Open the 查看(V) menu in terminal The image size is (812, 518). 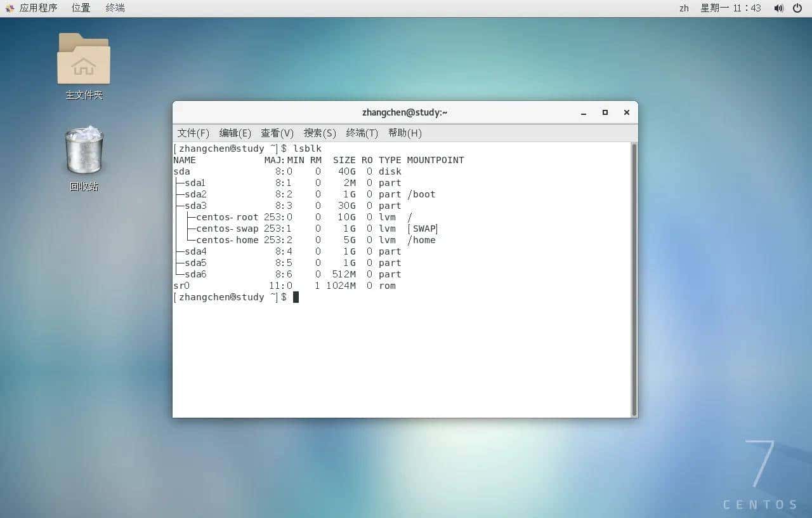click(x=277, y=133)
